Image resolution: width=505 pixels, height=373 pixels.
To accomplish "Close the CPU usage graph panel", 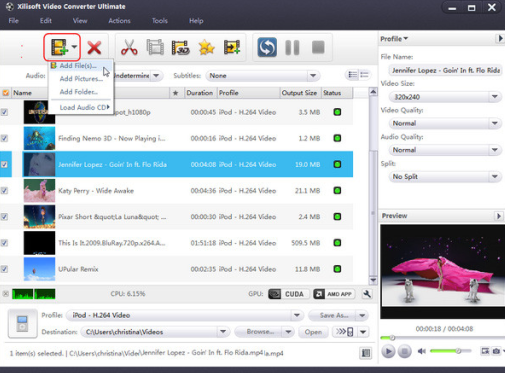I will click(x=6, y=294).
